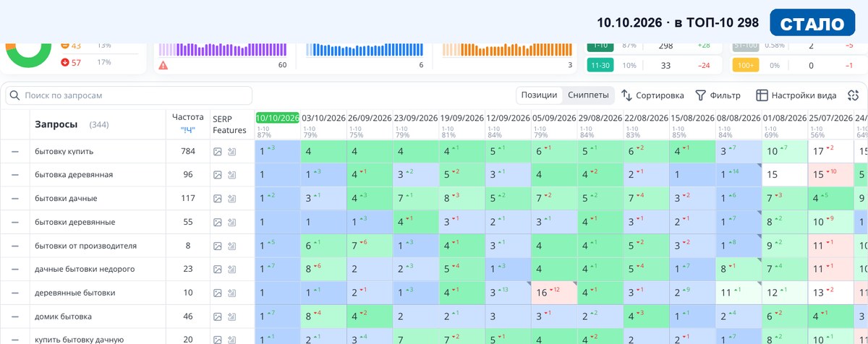Open the Фильтр options
The image size is (868, 344).
(718, 95)
